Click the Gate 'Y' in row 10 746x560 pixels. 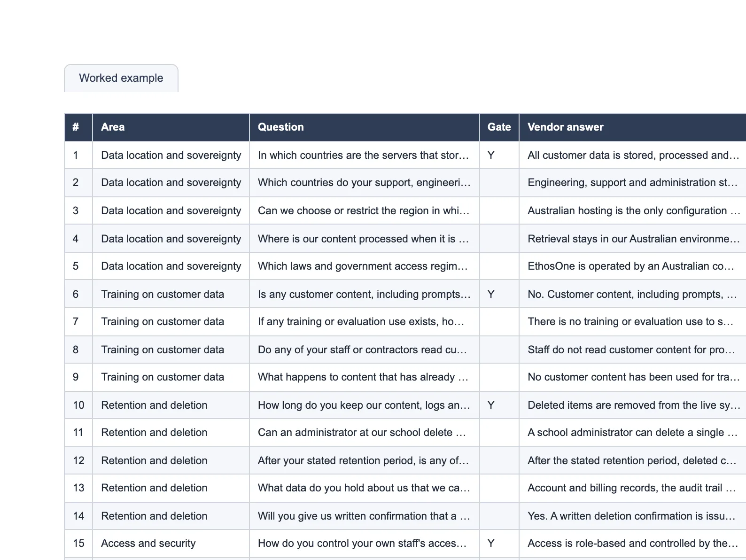coord(499,405)
